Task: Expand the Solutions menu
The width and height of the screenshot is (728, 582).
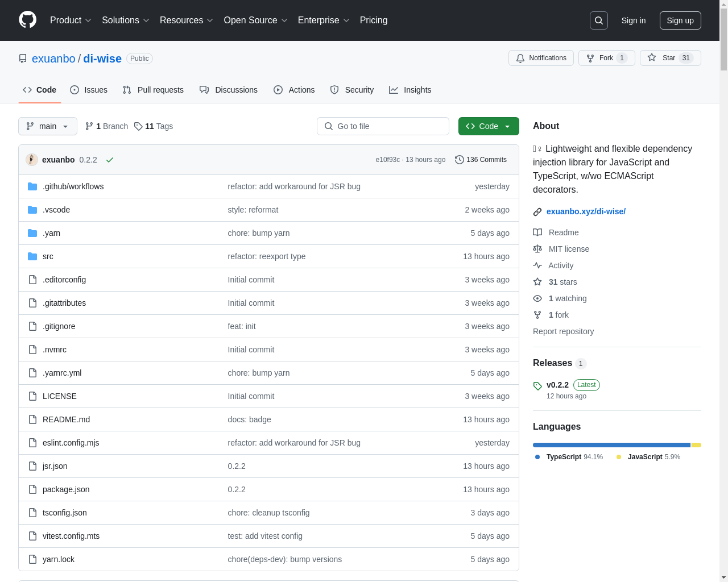Action: 126,20
